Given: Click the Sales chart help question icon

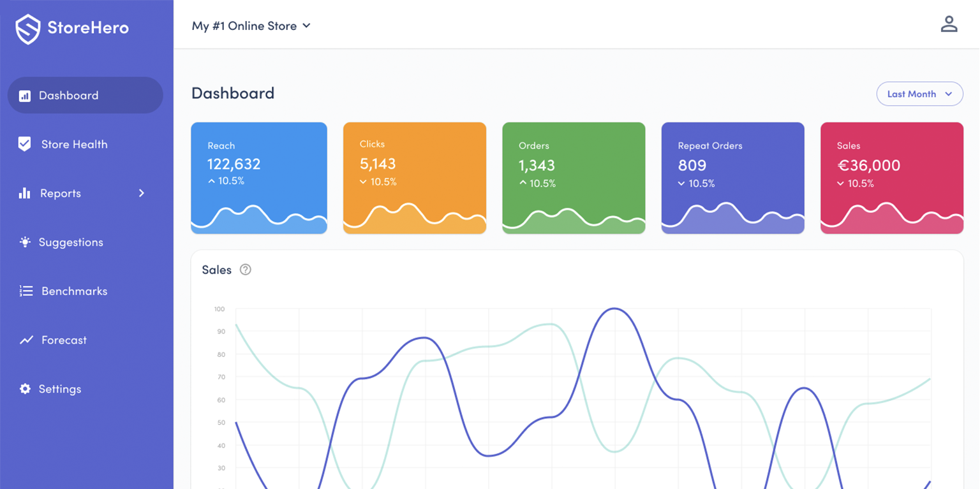Looking at the screenshot, I should [x=245, y=270].
